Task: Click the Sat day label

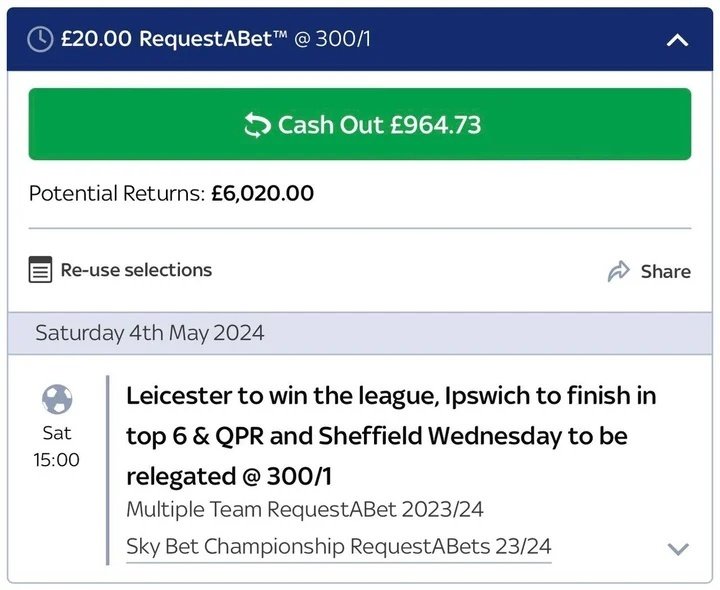Action: point(57,433)
